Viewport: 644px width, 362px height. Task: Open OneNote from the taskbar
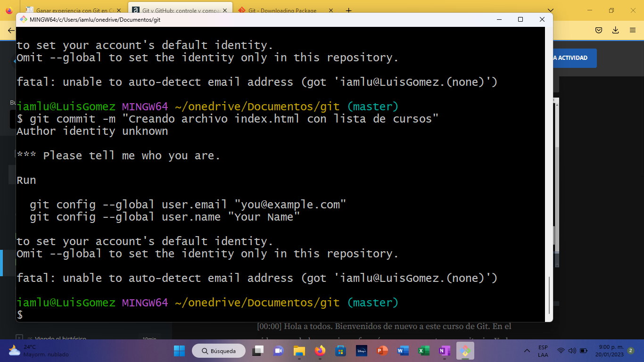[x=445, y=351]
